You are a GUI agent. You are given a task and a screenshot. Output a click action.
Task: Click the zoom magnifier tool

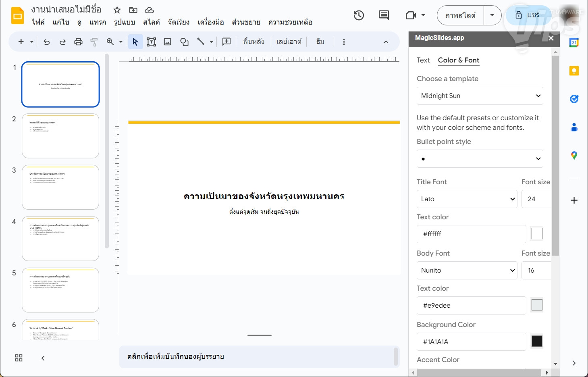point(110,42)
